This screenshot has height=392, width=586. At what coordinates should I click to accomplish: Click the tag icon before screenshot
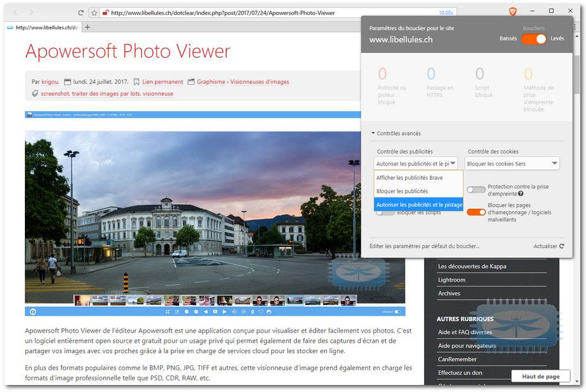pos(35,93)
